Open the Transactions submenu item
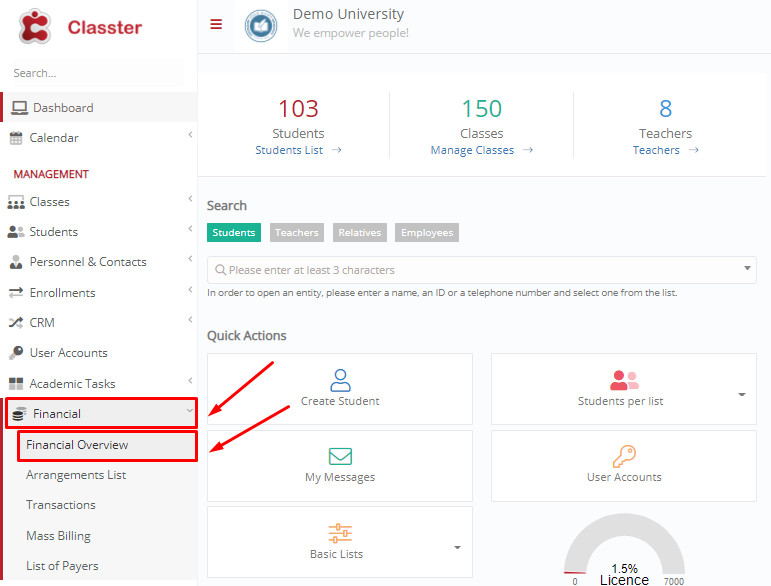Viewport: 771px width, 586px height. (x=61, y=505)
